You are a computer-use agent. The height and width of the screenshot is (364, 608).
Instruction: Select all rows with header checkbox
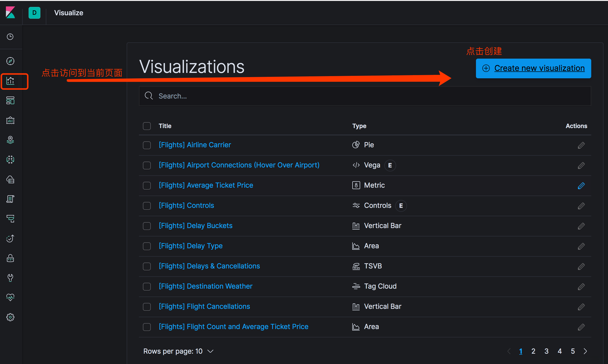coord(147,126)
